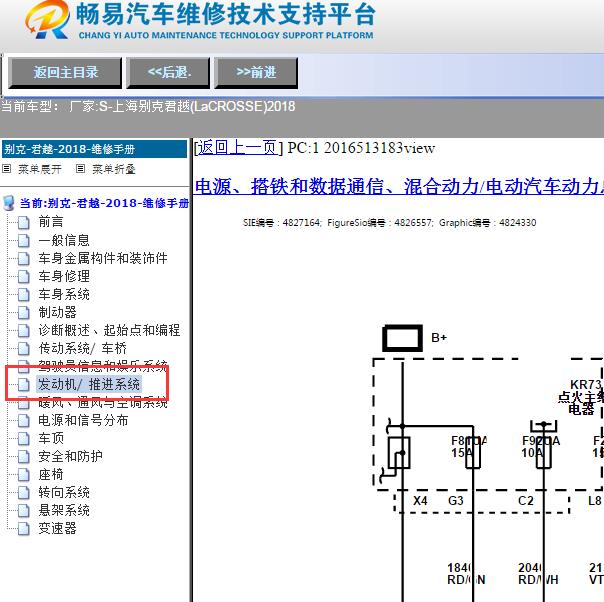Click the F8 15A fuse in diagram
Viewport: 604px width, 602px height.
click(473, 452)
